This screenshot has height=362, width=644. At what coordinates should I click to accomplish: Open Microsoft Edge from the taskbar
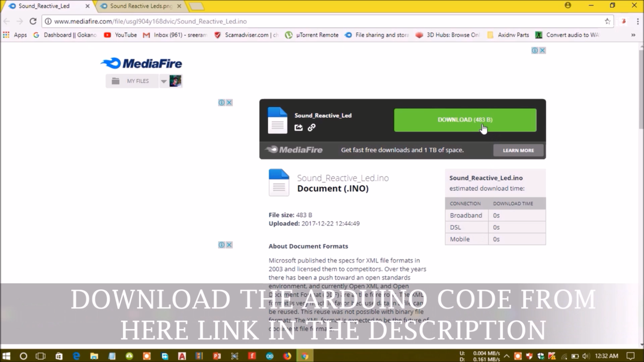coord(76,356)
